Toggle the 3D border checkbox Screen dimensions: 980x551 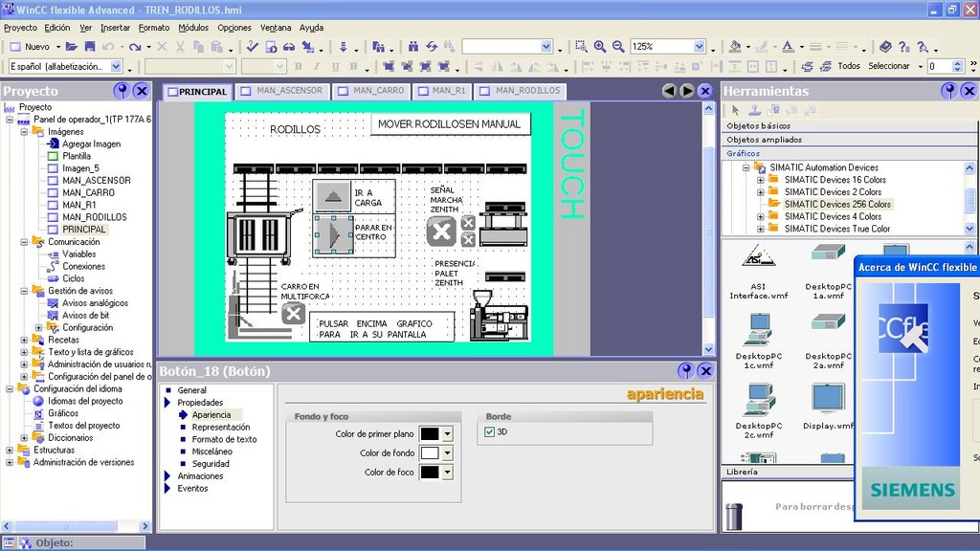(490, 432)
